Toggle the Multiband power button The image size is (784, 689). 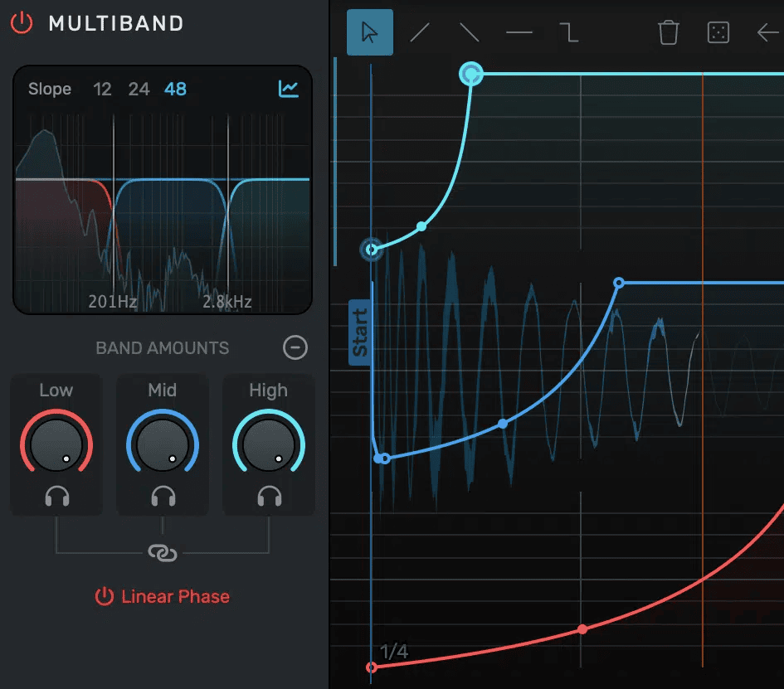click(22, 23)
